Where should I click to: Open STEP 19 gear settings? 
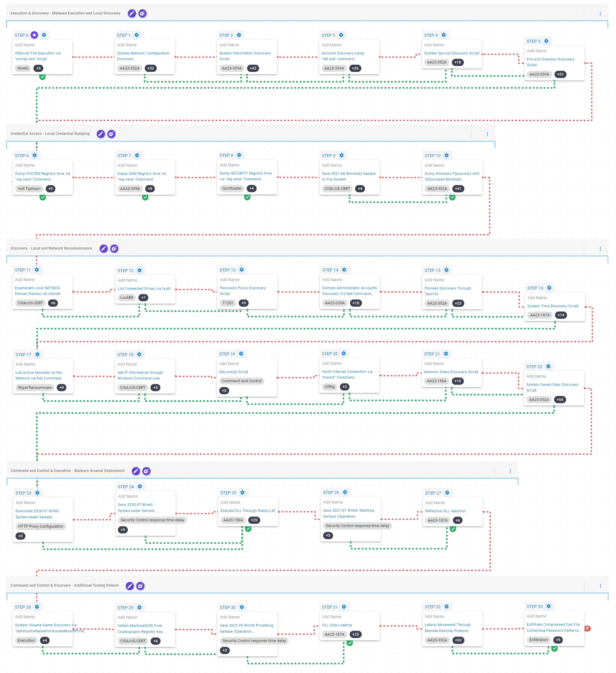coord(241,354)
